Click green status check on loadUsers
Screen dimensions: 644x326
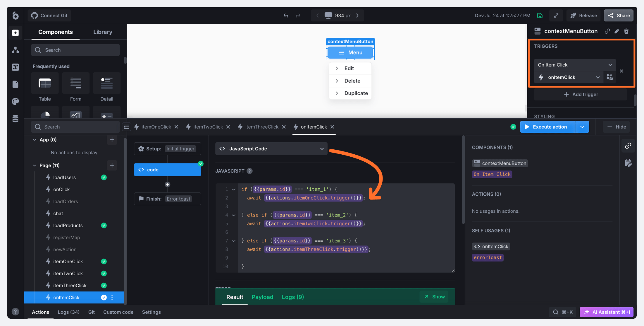coord(104,177)
